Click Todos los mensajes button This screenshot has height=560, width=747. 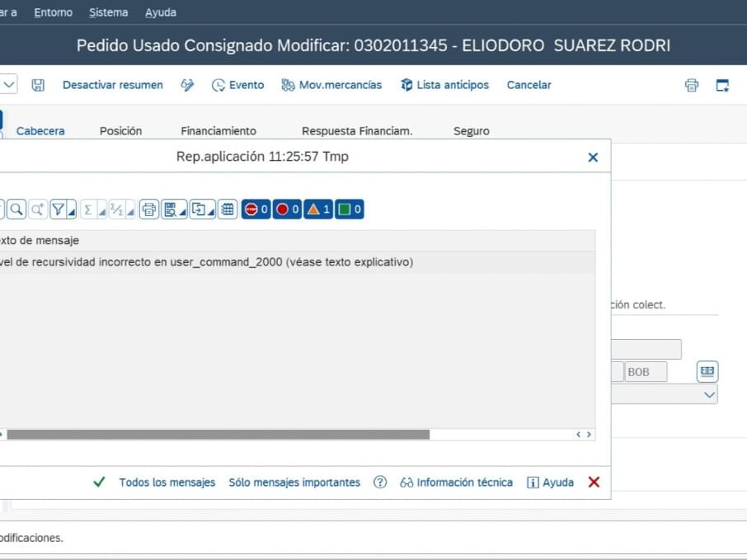point(167,482)
